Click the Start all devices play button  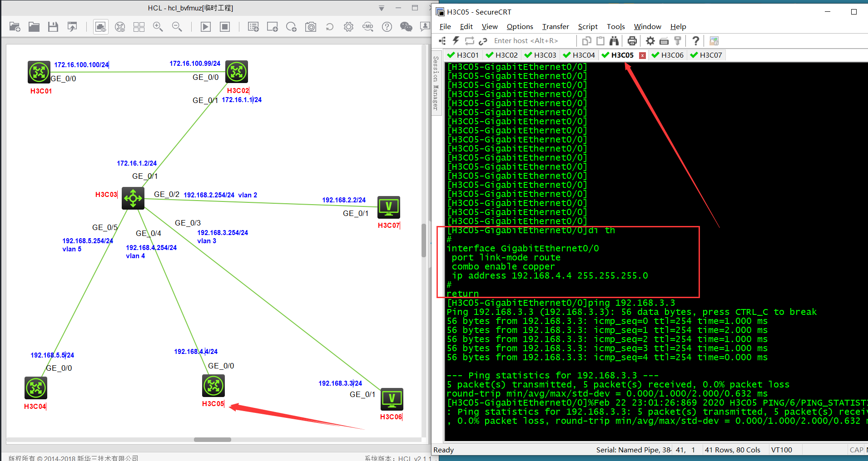click(x=206, y=27)
